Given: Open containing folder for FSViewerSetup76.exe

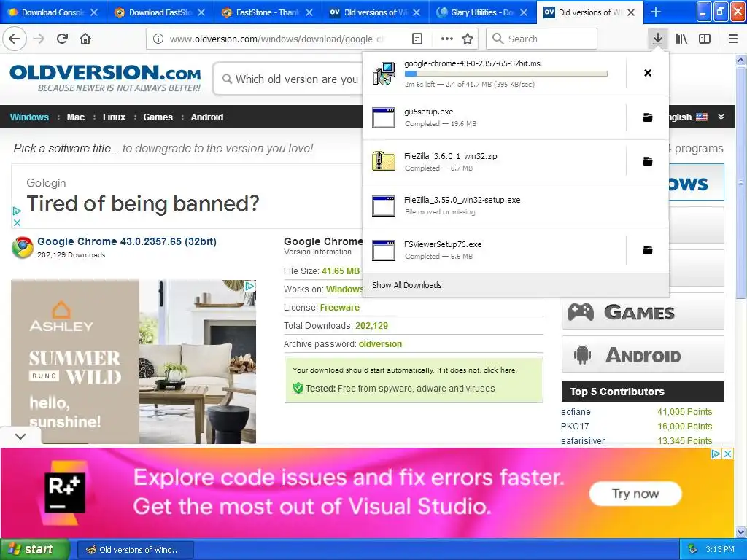Looking at the screenshot, I should 648,250.
